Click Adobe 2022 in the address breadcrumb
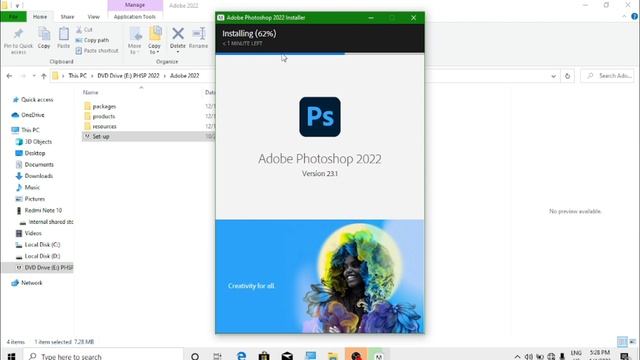The width and height of the screenshot is (640, 360). pyautogui.click(x=184, y=76)
